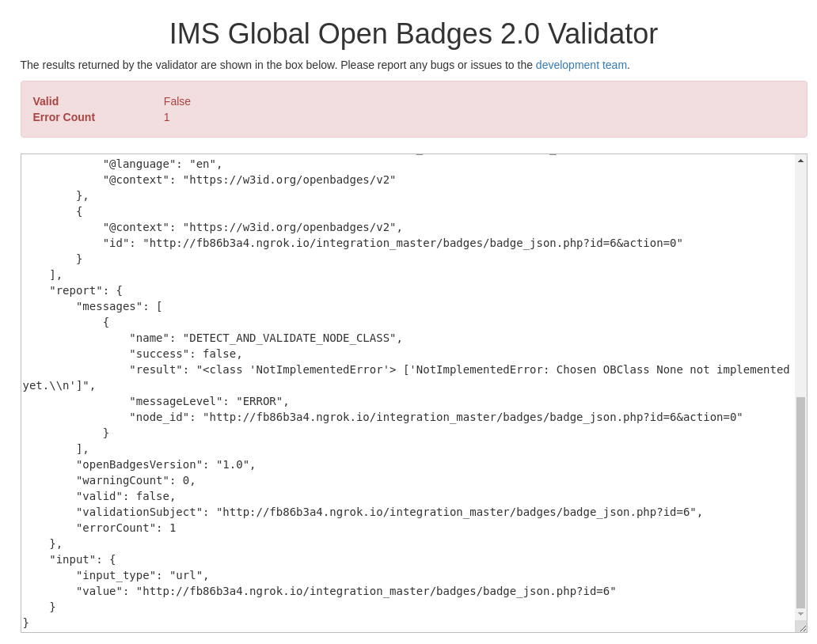
Task: Click the scrollbar up arrow in results box
Action: [x=801, y=161]
